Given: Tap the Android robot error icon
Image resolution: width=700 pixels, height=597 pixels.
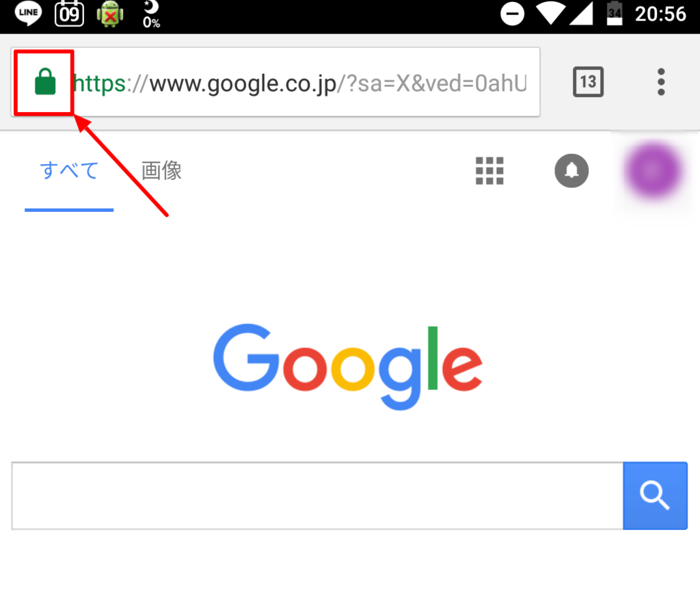Looking at the screenshot, I should click(x=110, y=14).
